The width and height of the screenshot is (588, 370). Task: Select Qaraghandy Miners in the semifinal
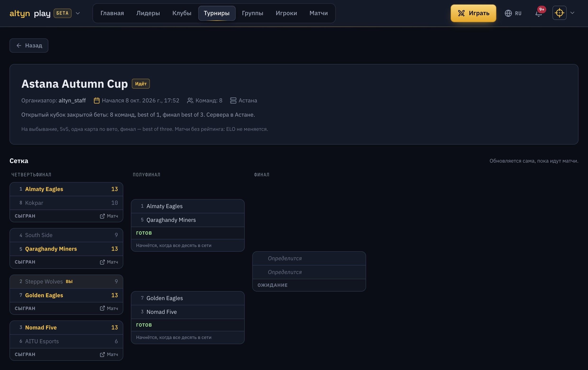pyautogui.click(x=188, y=220)
